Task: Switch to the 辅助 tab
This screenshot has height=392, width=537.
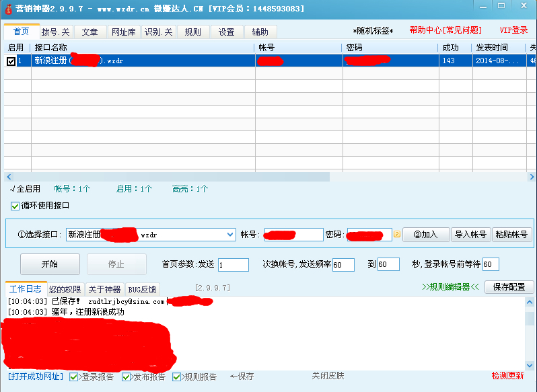Action: [x=260, y=32]
